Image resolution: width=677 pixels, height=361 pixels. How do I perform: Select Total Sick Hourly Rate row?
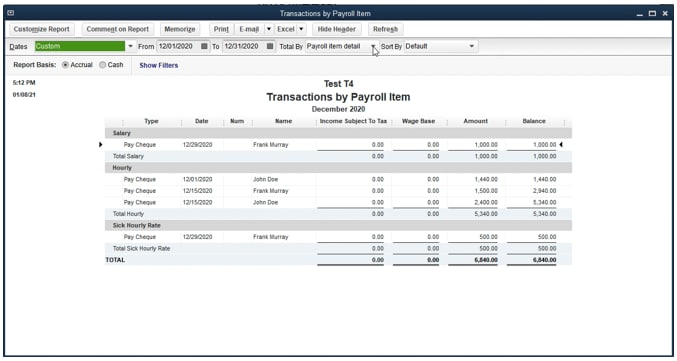(x=338, y=248)
